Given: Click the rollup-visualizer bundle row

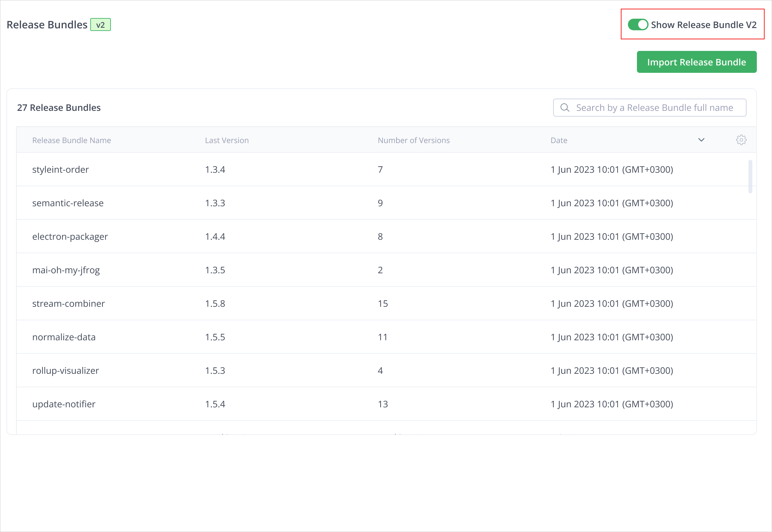Looking at the screenshot, I should point(65,371).
